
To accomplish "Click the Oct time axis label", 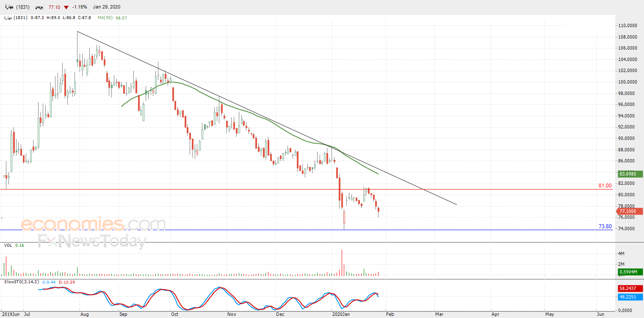I will pos(174,315).
